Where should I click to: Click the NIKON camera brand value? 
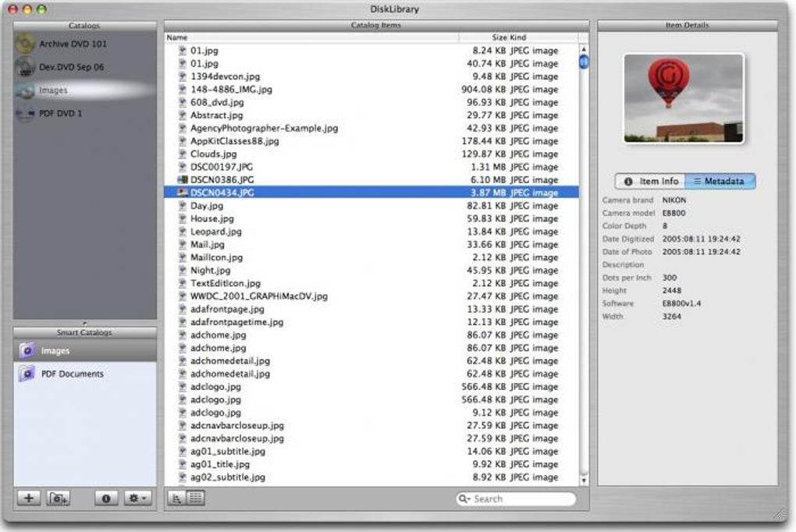tap(674, 200)
